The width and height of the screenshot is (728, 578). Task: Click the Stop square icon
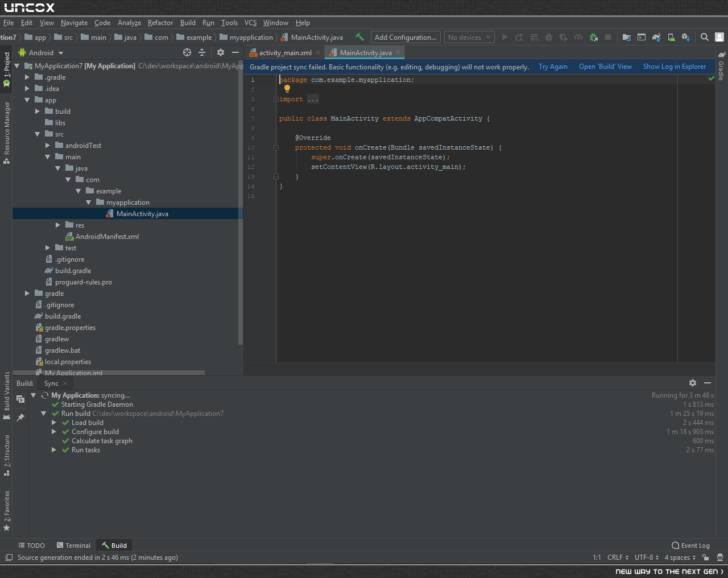point(608,37)
